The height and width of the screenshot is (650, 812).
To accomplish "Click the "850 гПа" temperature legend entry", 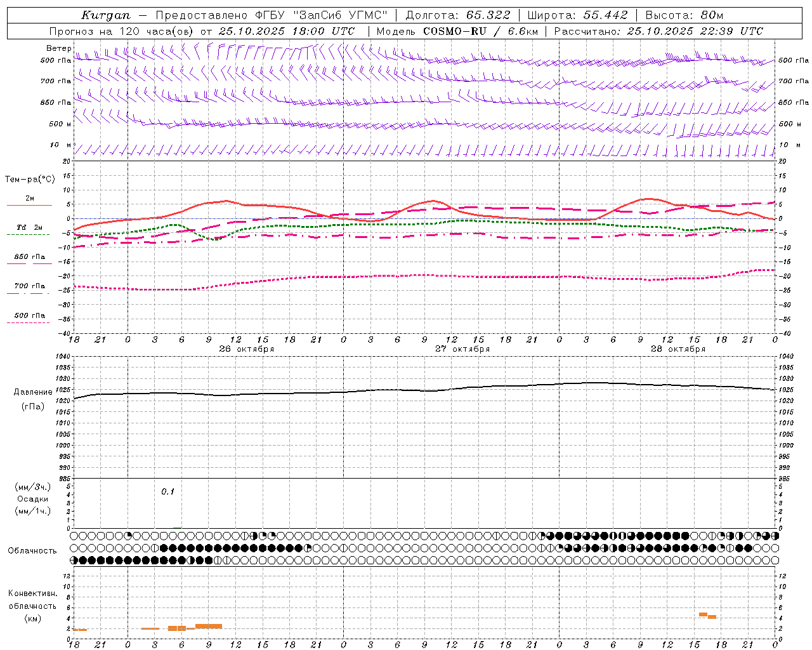I will coord(30,257).
